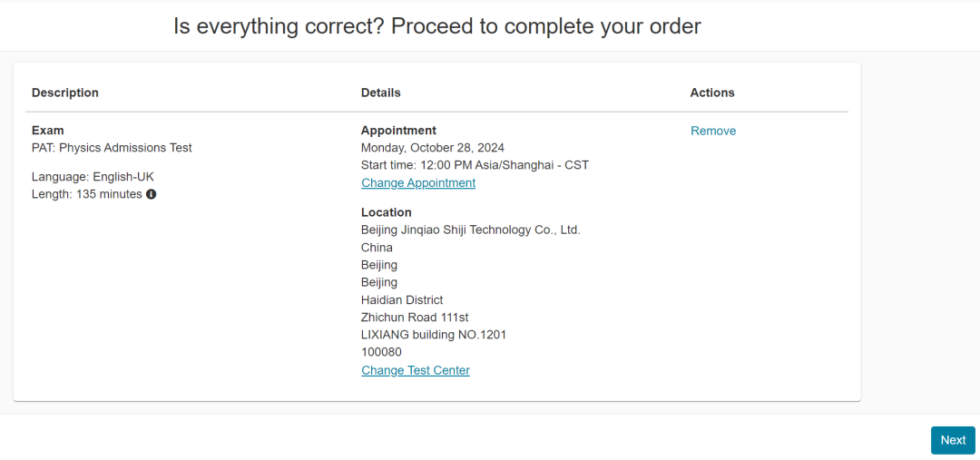Select the 100080 postal code

tap(381, 352)
